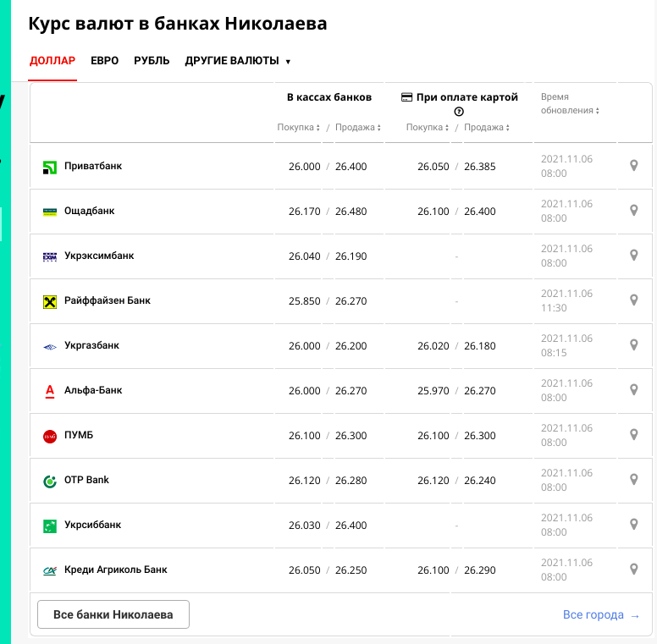Open the Укрэксимбанк location pin
This screenshot has width=657, height=644.
point(634,256)
